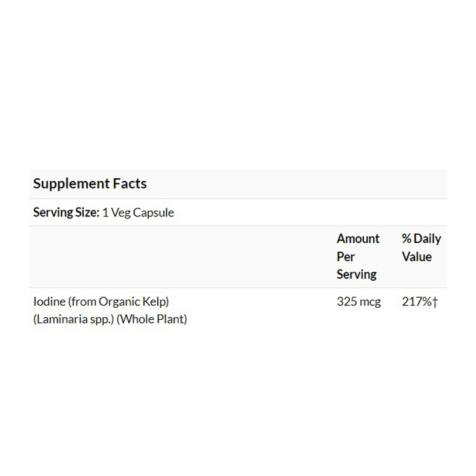Click the word "Capsule" in serving size row

pyautogui.click(x=152, y=213)
